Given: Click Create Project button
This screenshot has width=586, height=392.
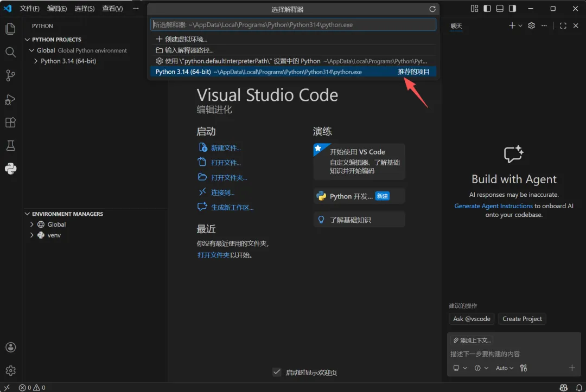Looking at the screenshot, I should pyautogui.click(x=522, y=319).
